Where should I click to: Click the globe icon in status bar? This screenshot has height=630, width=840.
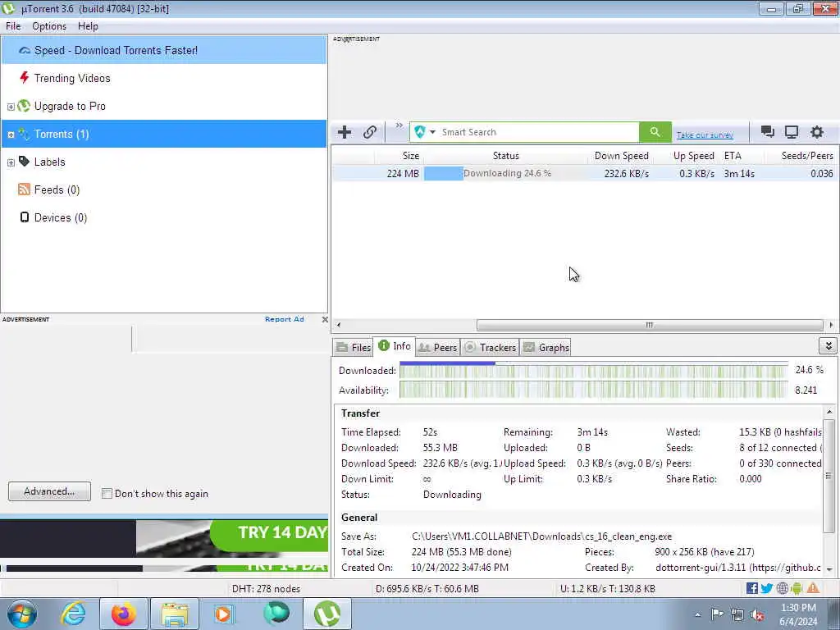(x=782, y=588)
